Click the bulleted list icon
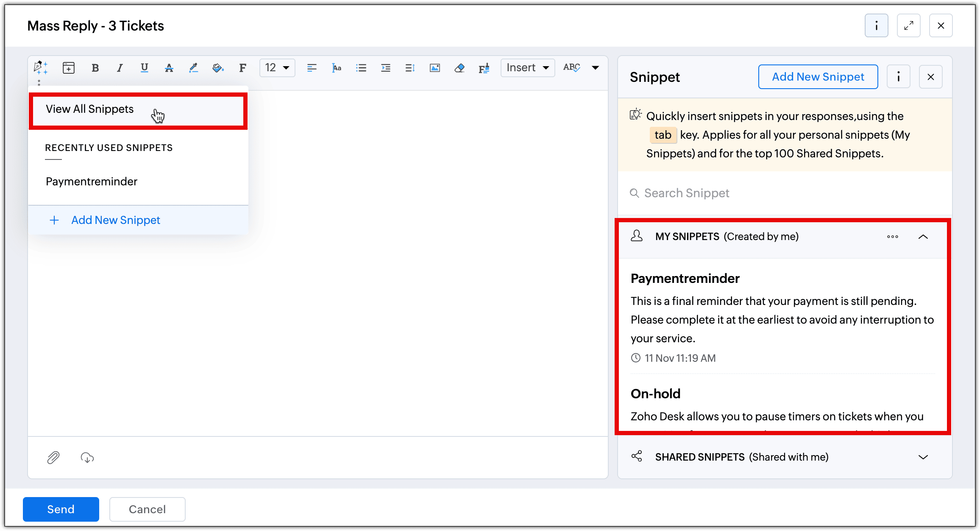Screen dimensions: 980x531 tap(361, 68)
